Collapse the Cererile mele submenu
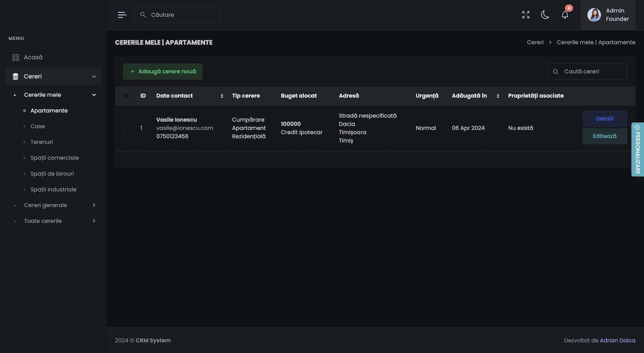This screenshot has height=353, width=644. (x=94, y=95)
